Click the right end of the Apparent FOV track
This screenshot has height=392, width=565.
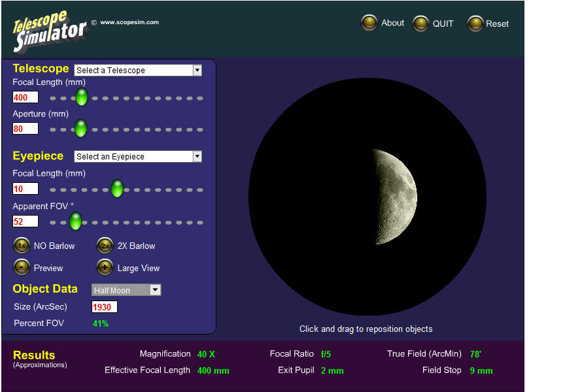200,222
